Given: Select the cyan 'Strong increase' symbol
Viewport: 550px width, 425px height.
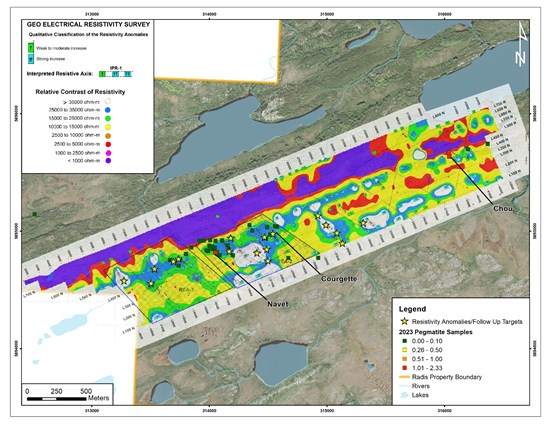Looking at the screenshot, I should pos(31,59).
